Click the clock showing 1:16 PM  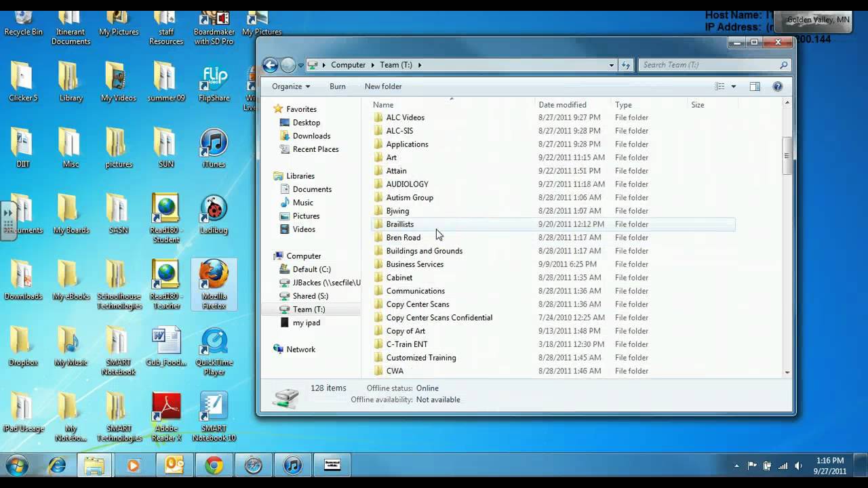(x=829, y=461)
